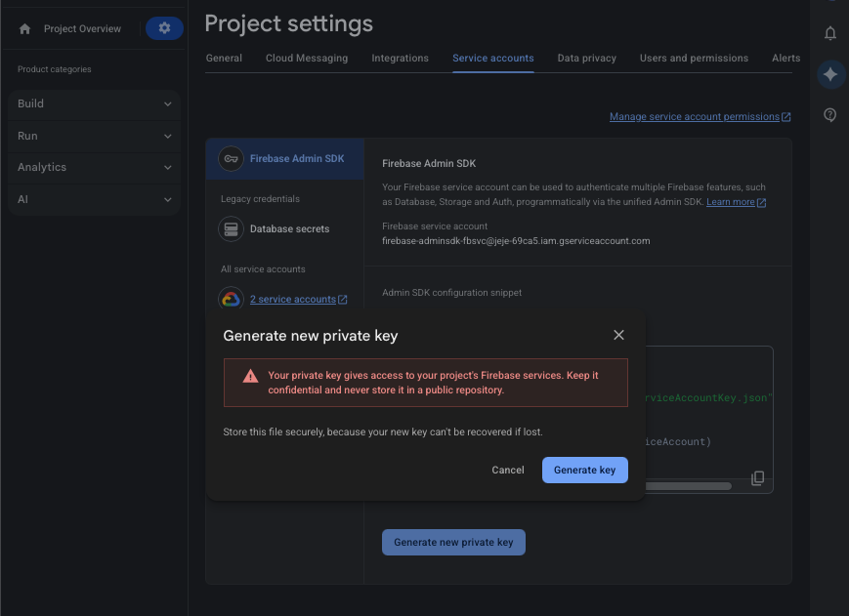This screenshot has height=616, width=849.
Task: Expand the Run category
Action: tap(94, 136)
